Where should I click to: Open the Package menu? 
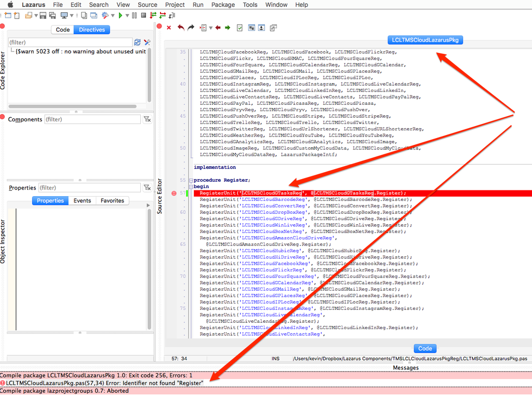coord(223,5)
